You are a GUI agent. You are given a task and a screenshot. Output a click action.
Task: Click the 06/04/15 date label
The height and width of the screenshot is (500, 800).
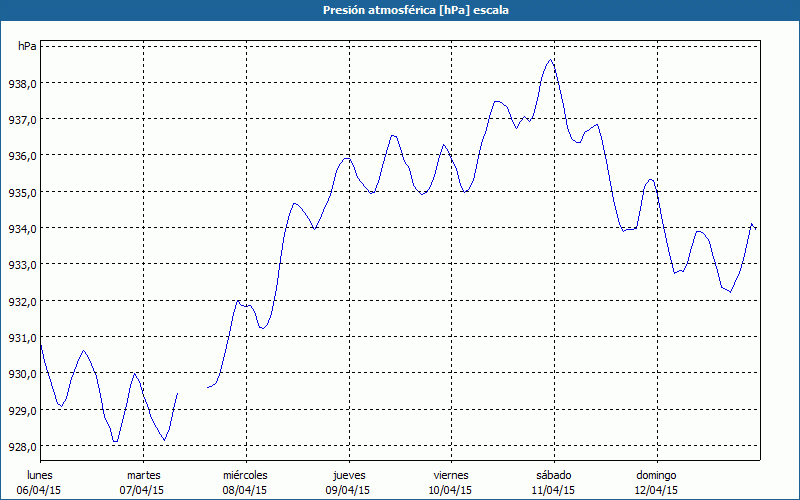pos(40,490)
